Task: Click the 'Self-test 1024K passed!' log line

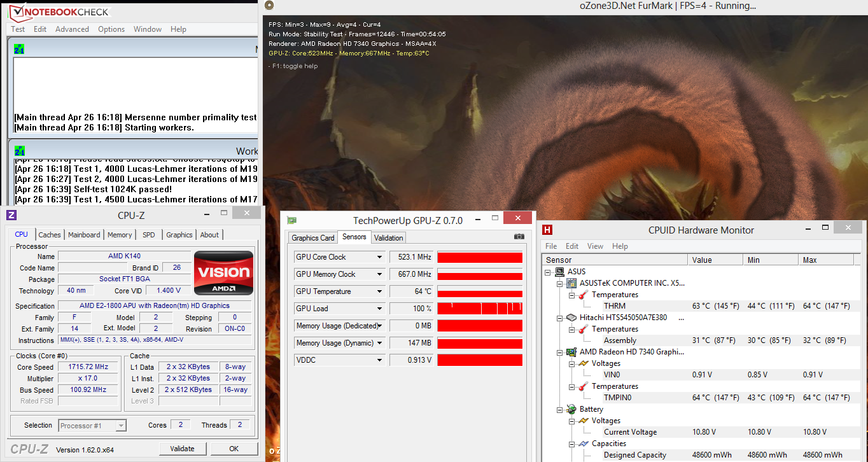Action: coord(93,190)
